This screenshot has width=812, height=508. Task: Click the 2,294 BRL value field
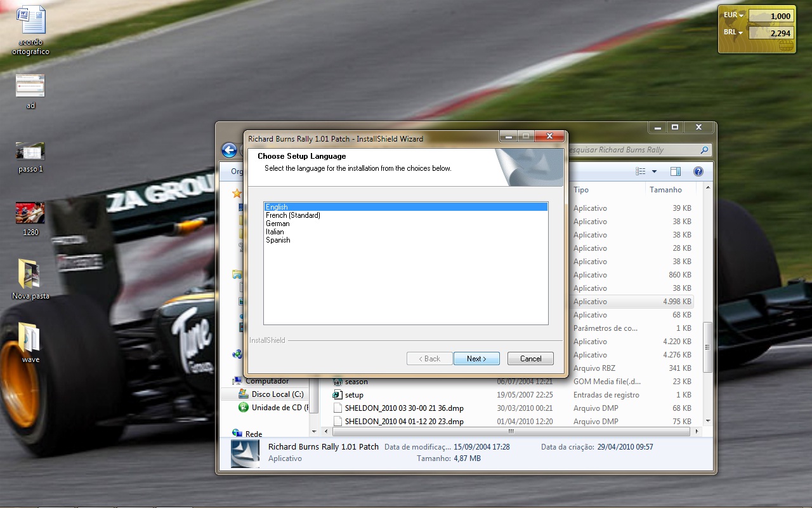(x=771, y=33)
